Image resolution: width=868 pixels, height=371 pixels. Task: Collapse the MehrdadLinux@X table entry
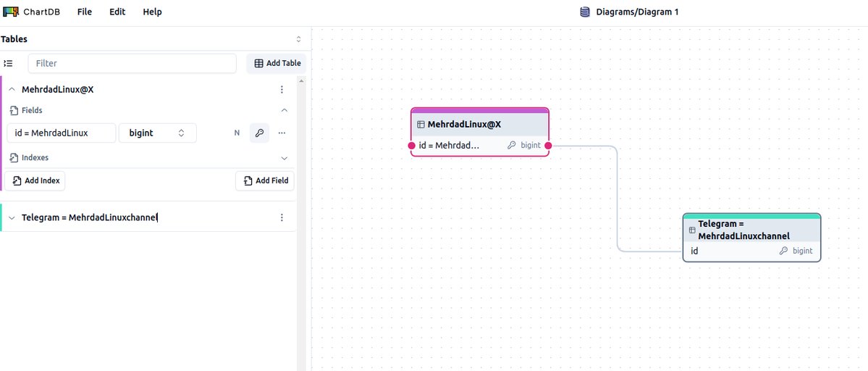(x=12, y=90)
